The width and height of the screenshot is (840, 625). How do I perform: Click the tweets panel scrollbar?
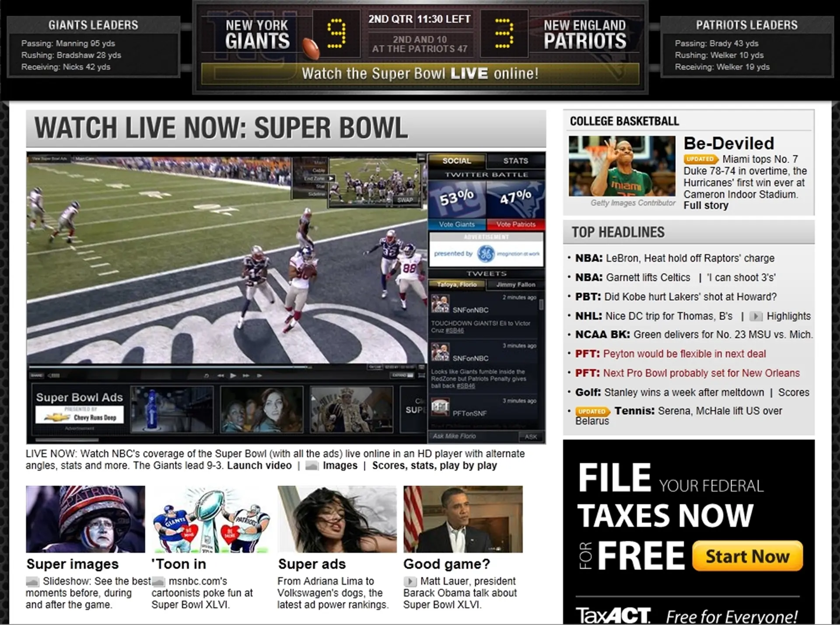coord(541,304)
